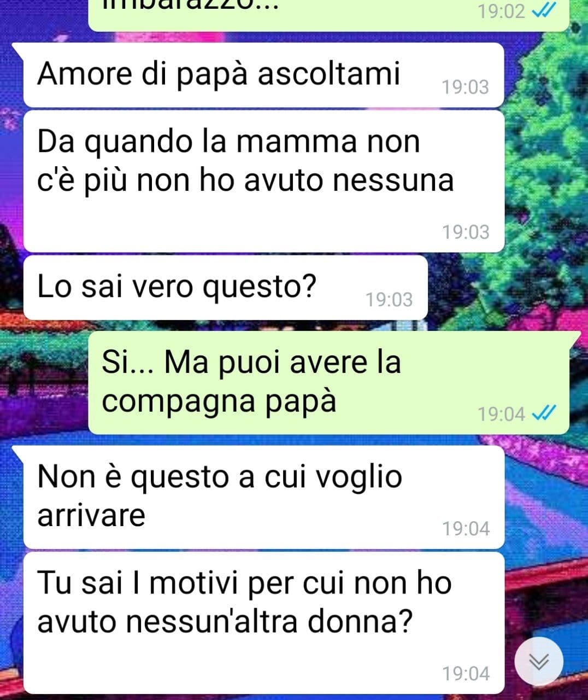Select the "Amore di papà ascoltami" message
The image size is (588, 700).
pyautogui.click(x=263, y=75)
